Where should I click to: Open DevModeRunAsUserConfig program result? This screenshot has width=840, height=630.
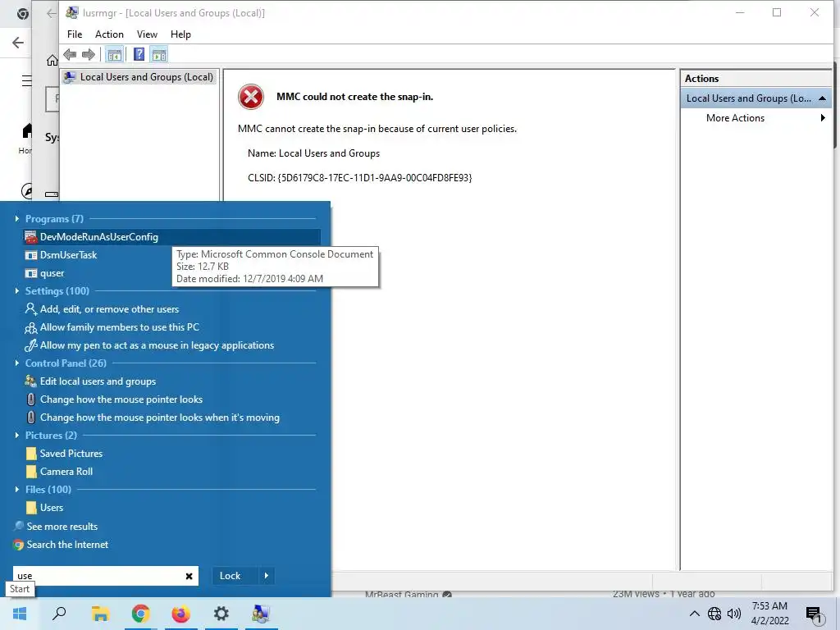click(x=171, y=237)
